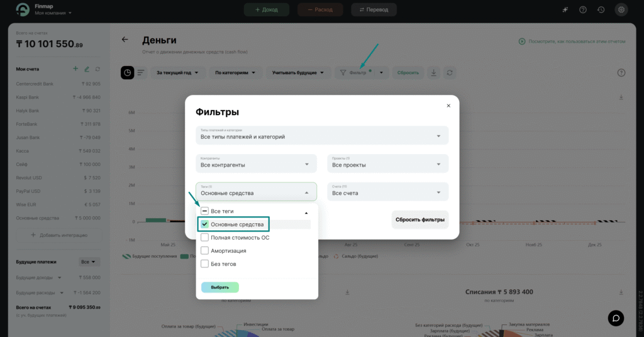644x337 pixels.
Task: Uncheck the Основные средства tag checkbox
Action: click(x=205, y=224)
